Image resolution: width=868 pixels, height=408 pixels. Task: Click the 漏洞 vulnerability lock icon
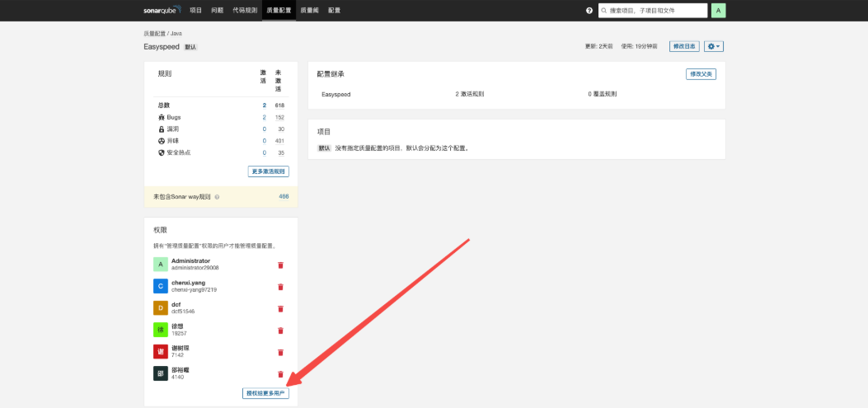coord(162,129)
